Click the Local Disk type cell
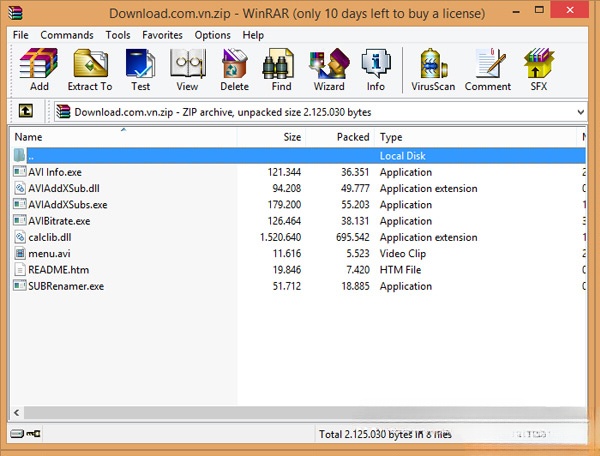This screenshot has width=600, height=456. pyautogui.click(x=403, y=156)
